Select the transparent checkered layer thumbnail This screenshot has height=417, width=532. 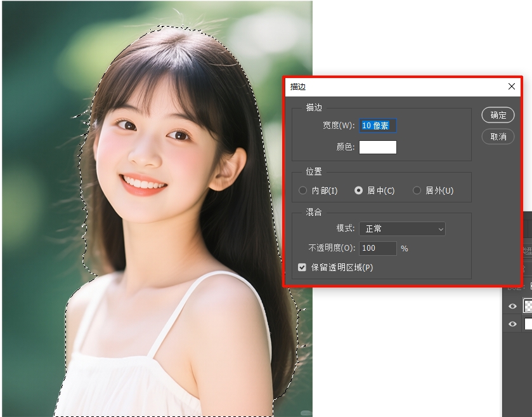[x=527, y=307]
